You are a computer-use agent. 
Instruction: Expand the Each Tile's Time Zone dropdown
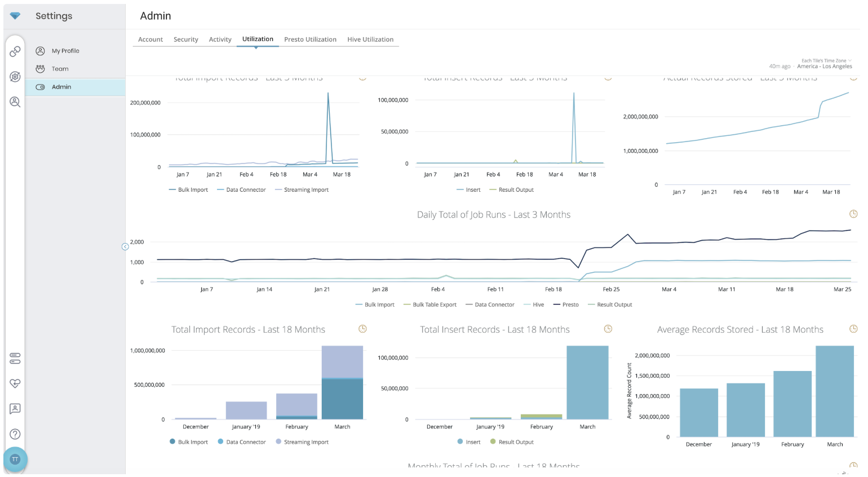[826, 61]
